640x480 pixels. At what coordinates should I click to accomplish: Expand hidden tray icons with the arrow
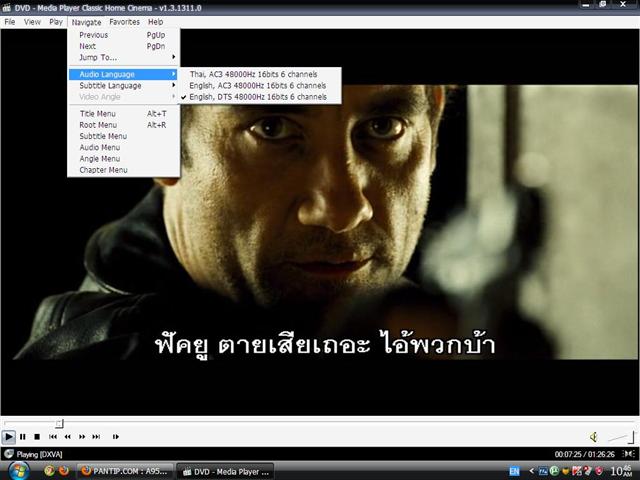tap(531, 471)
